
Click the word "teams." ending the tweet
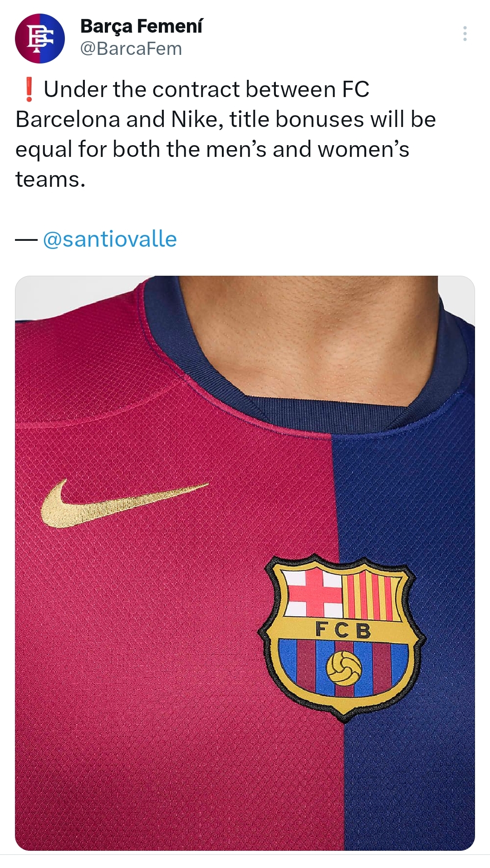tap(50, 179)
